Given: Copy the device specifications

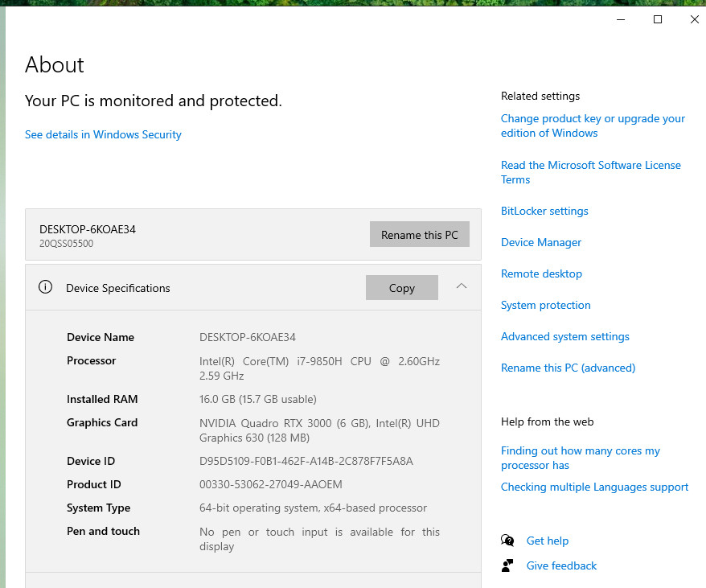Looking at the screenshot, I should tap(402, 287).
